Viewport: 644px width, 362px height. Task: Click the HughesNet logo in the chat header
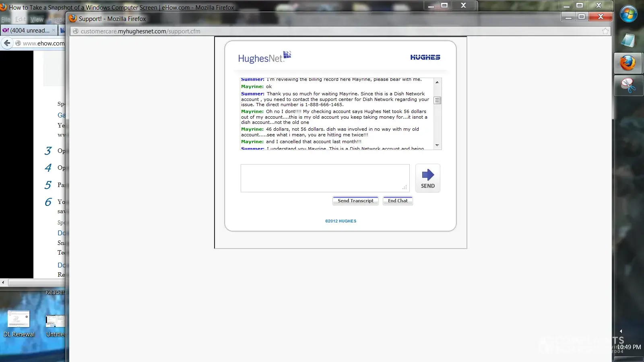point(264,58)
